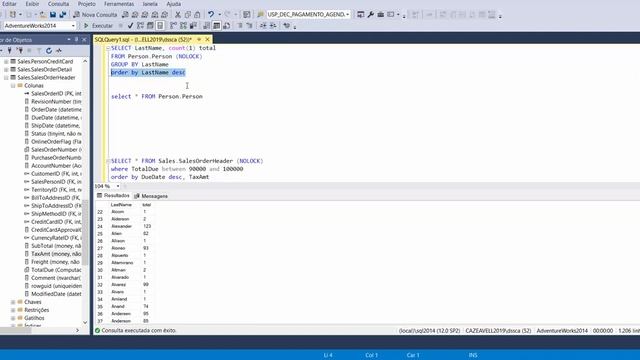Open the editor zoom percentage dropdown
The image size is (640, 360).
(x=118, y=186)
